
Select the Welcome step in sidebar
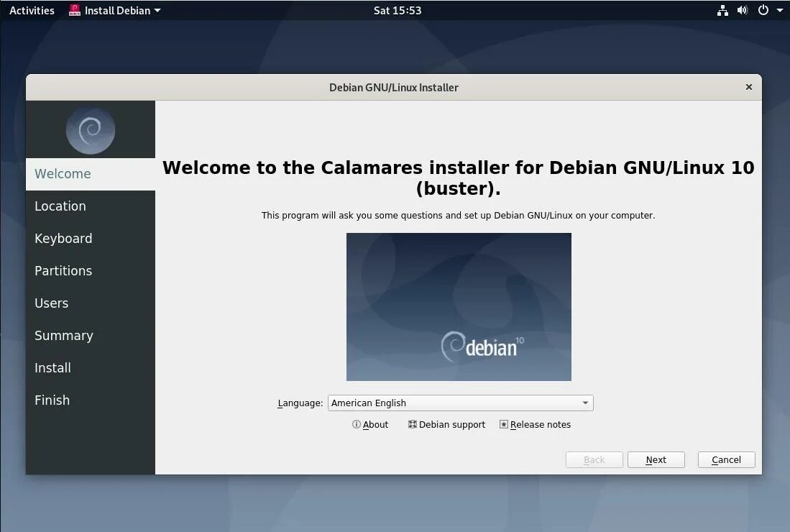tap(91, 174)
